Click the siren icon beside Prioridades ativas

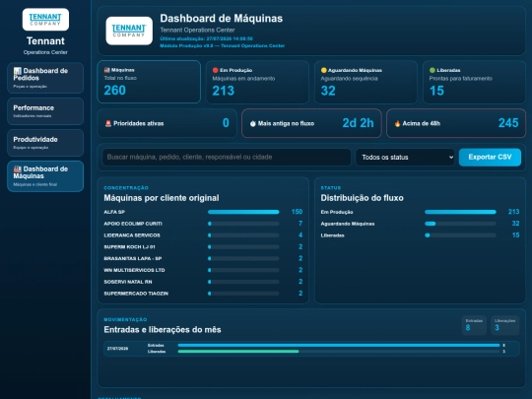[108, 123]
